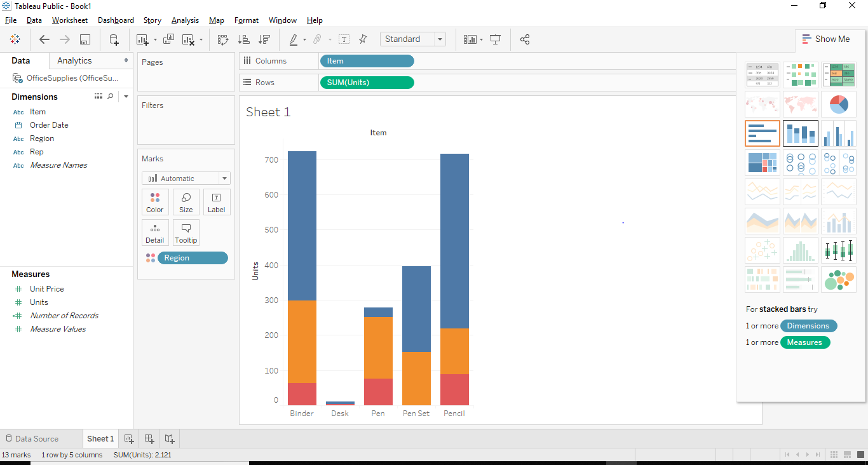
Task: Toggle mark labels with the T toolbar icon
Action: pos(344,39)
